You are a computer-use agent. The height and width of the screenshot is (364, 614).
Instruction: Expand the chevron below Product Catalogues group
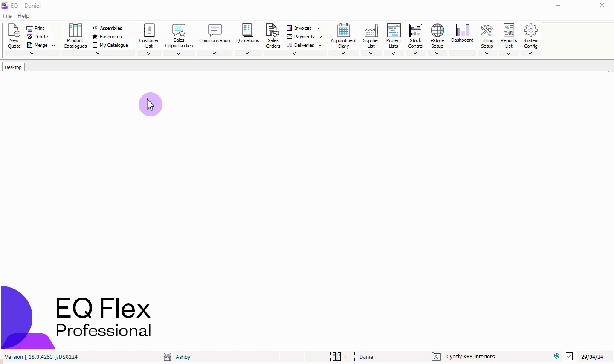click(x=98, y=53)
